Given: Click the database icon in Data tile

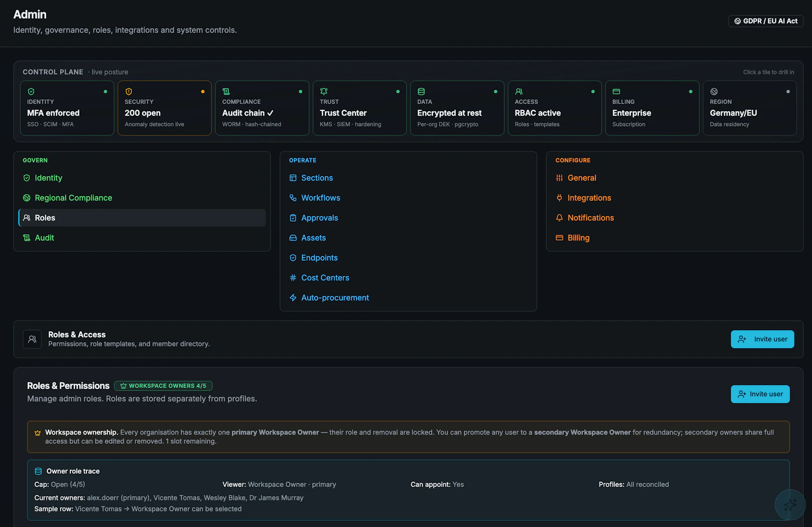Looking at the screenshot, I should point(421,92).
